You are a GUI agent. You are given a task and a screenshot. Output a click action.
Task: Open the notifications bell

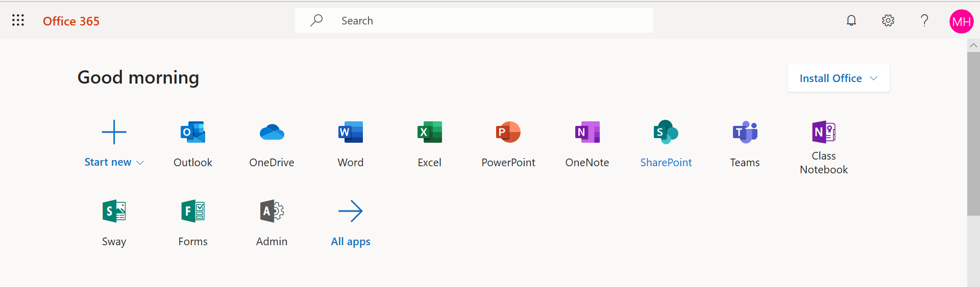[851, 20]
